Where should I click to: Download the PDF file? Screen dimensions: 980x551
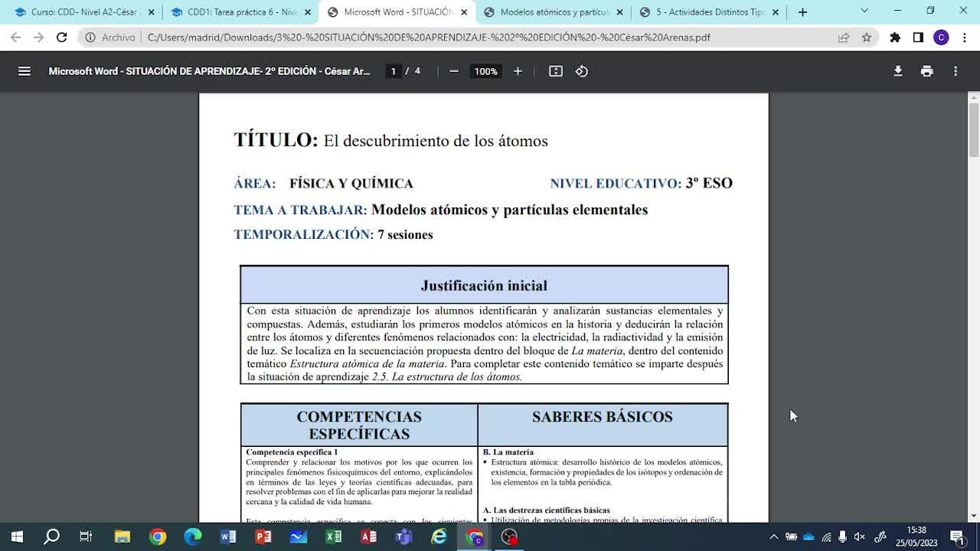[x=898, y=71]
